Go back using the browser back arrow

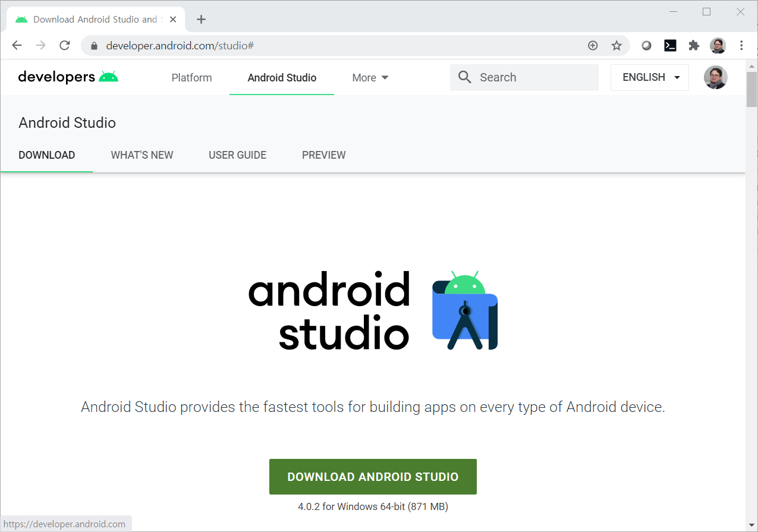pos(17,46)
